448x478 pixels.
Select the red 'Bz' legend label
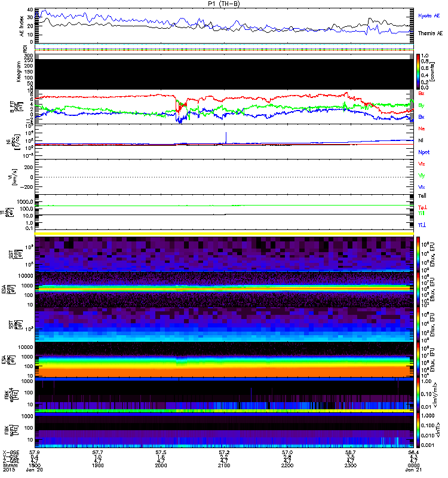point(421,93)
